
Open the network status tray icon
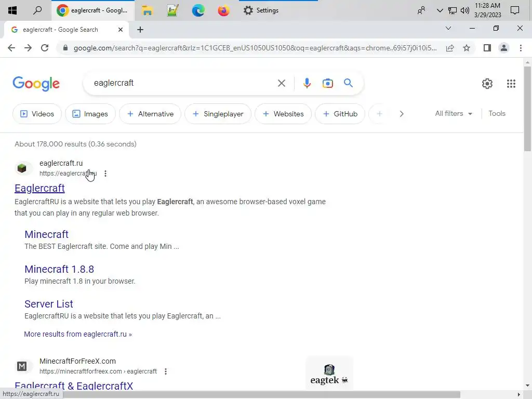coord(453,10)
